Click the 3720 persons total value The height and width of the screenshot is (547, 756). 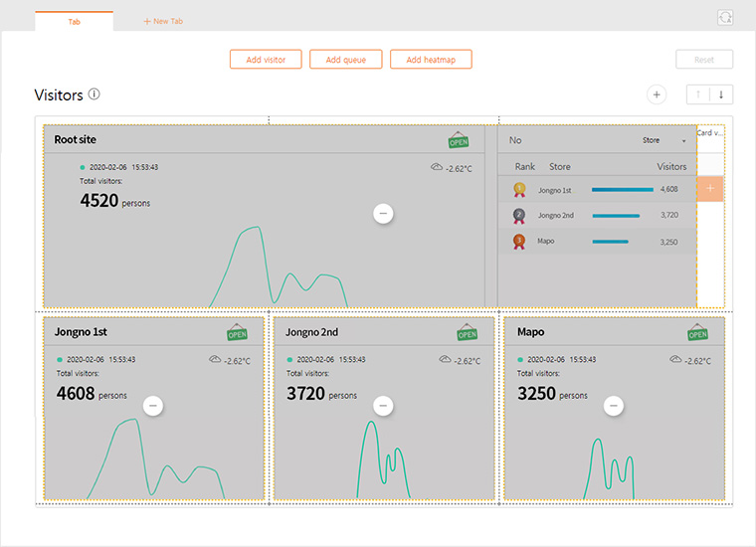pos(321,393)
